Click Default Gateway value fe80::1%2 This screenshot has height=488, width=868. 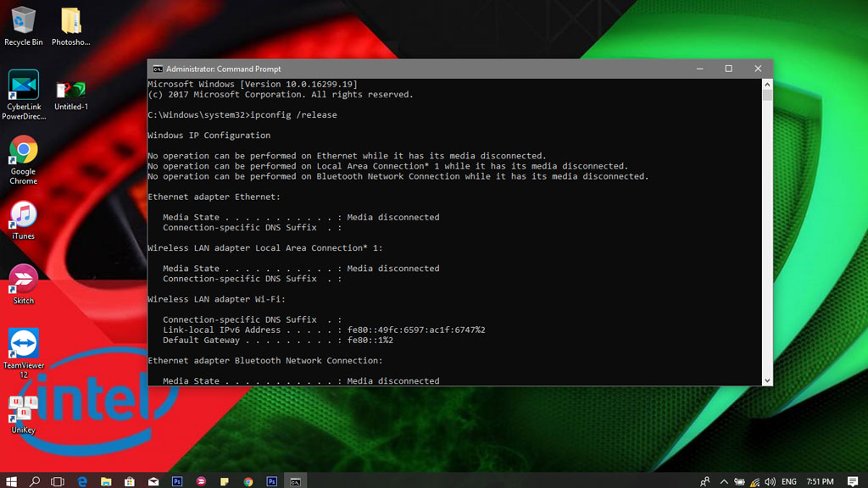[x=370, y=341]
